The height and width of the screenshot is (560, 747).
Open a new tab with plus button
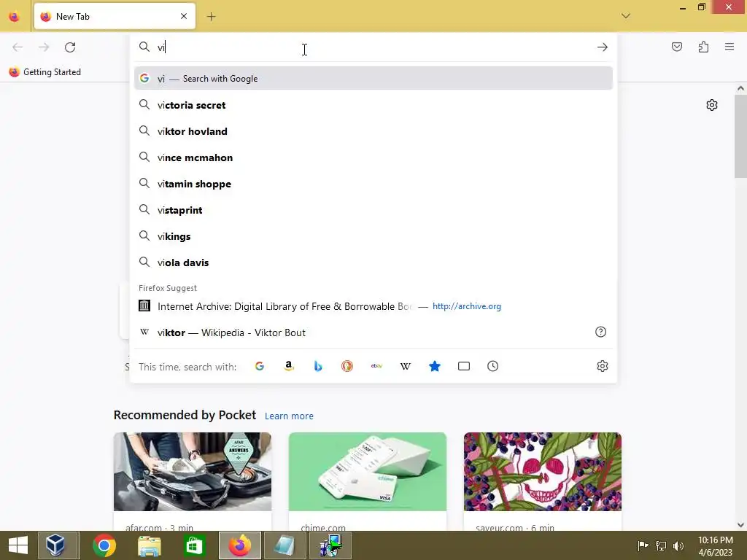coord(211,17)
